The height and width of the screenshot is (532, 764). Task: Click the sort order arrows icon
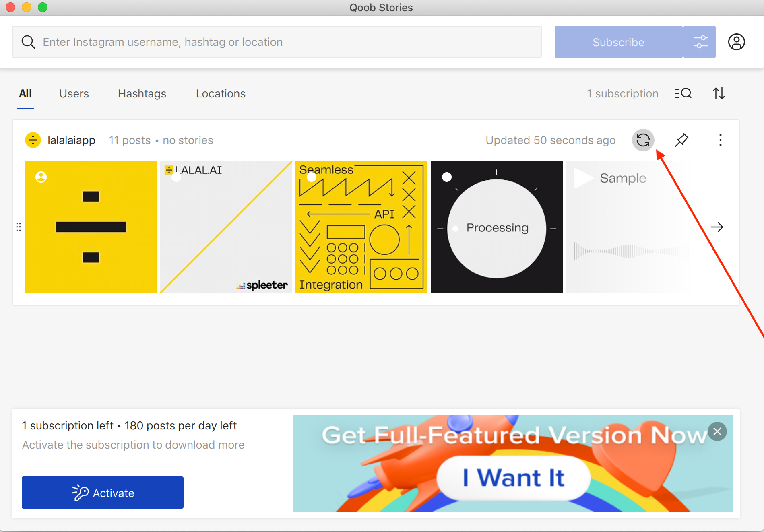pos(719,93)
